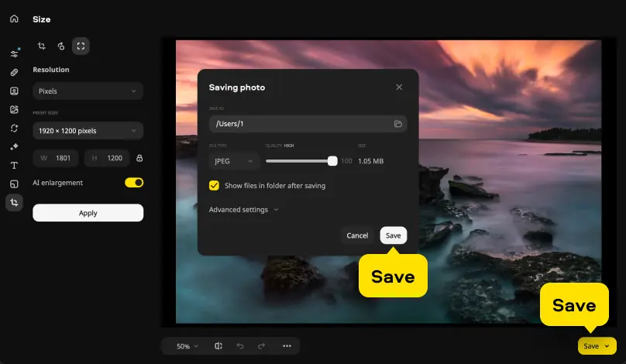The image size is (626, 364).
Task: Switch to the Rotate tab icon
Action: pos(60,46)
